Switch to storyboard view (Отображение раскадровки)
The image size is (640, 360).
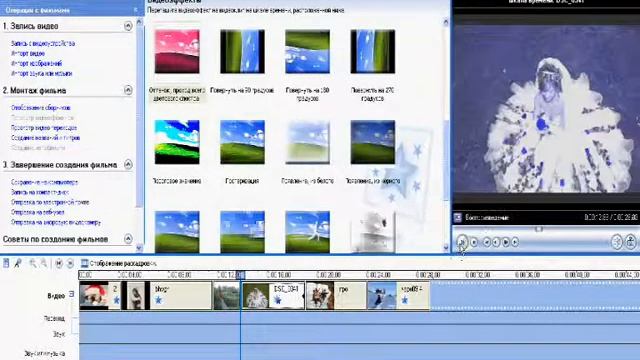[119, 263]
